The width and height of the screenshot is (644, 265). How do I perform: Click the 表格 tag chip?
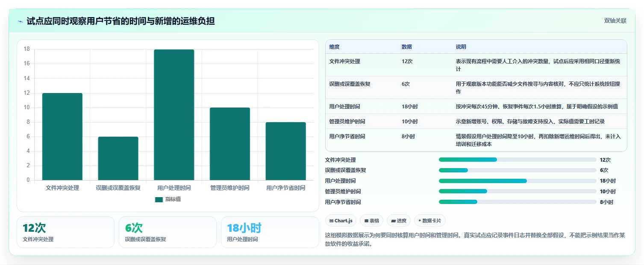pos(372,221)
